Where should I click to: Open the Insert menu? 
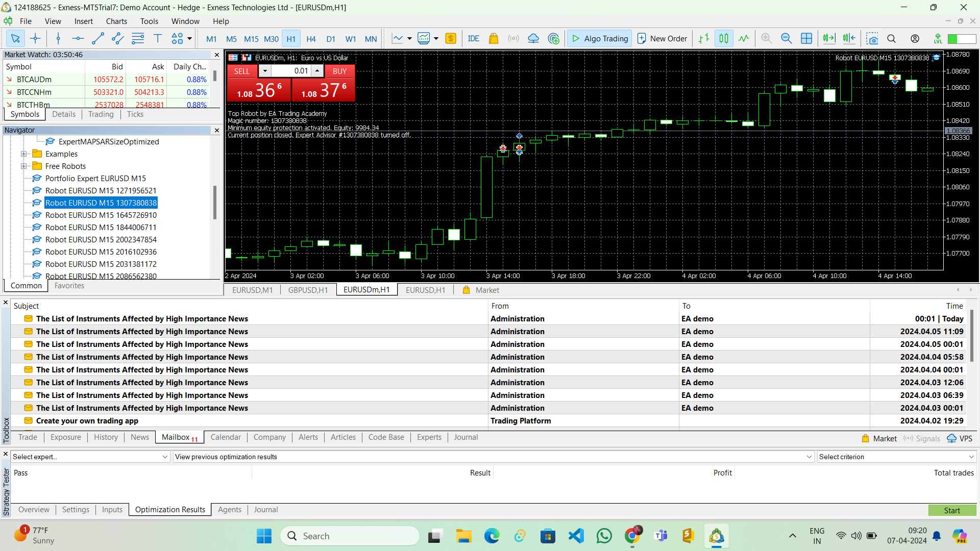(x=83, y=21)
